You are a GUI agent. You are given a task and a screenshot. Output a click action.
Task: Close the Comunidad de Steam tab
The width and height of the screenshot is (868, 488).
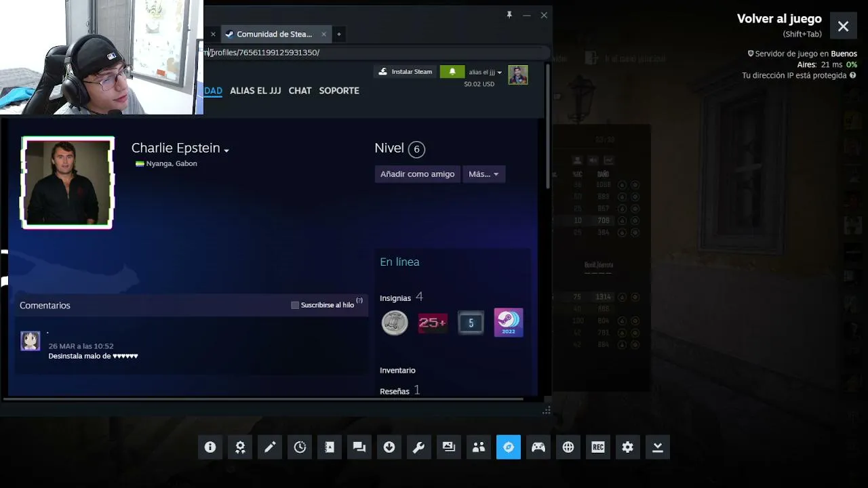[x=323, y=34]
